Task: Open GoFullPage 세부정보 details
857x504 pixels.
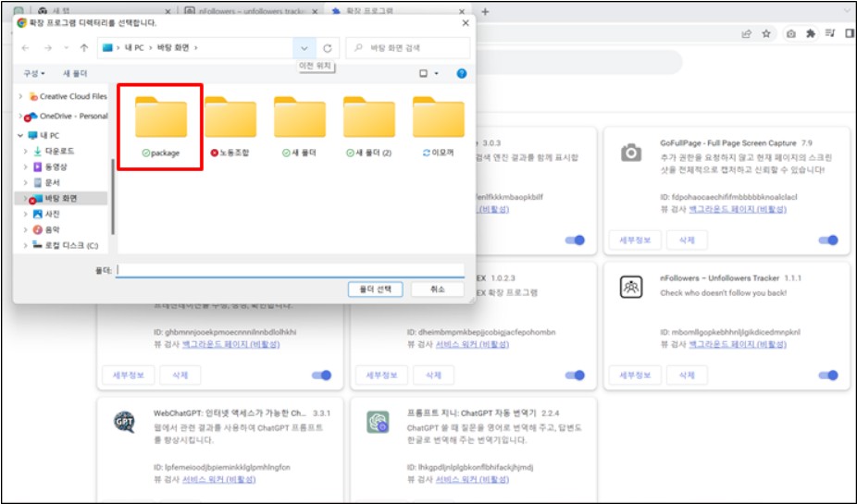Action: click(x=635, y=240)
